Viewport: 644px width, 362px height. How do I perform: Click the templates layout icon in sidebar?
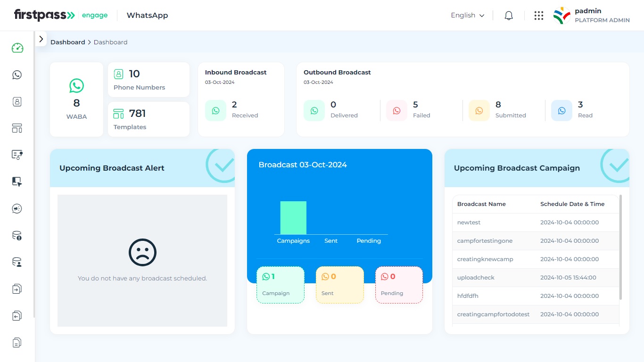click(17, 128)
